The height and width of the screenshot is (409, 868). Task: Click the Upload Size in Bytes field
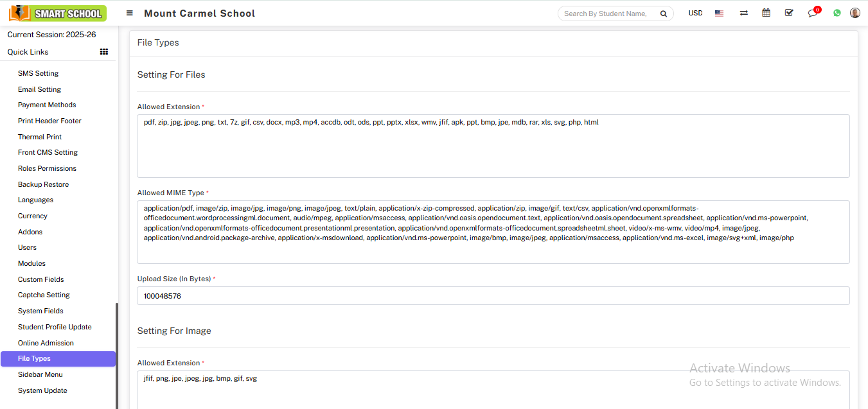[493, 296]
